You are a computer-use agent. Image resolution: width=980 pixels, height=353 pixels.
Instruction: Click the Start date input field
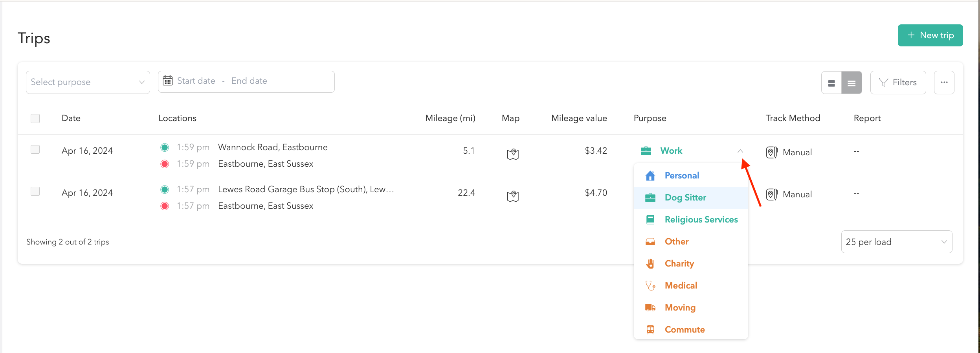click(x=196, y=81)
